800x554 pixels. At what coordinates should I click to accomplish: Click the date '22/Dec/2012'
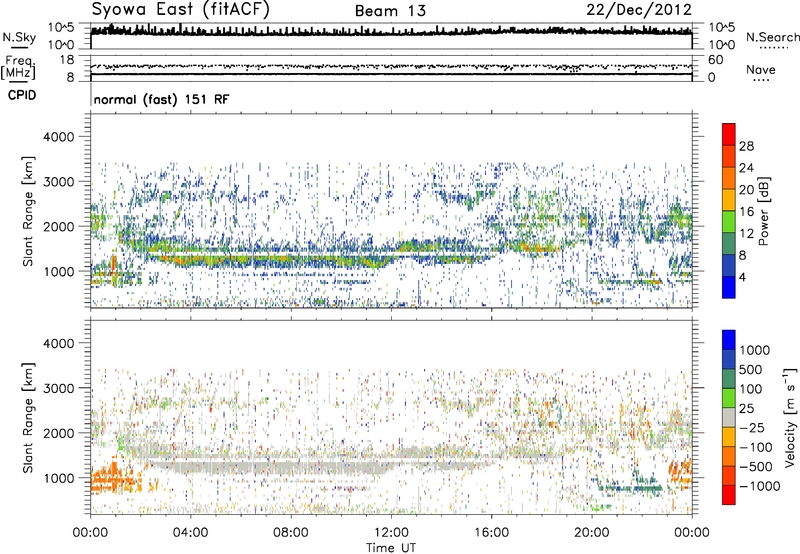639,10
